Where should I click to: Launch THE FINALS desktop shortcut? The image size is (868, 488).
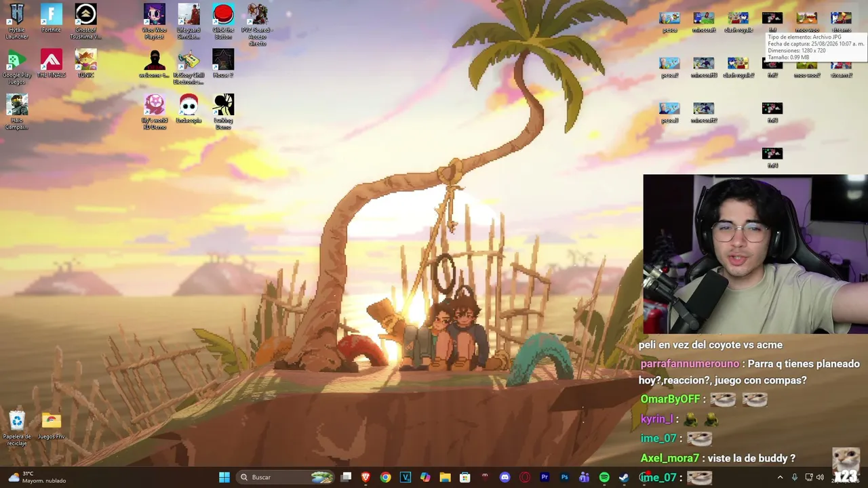51,63
